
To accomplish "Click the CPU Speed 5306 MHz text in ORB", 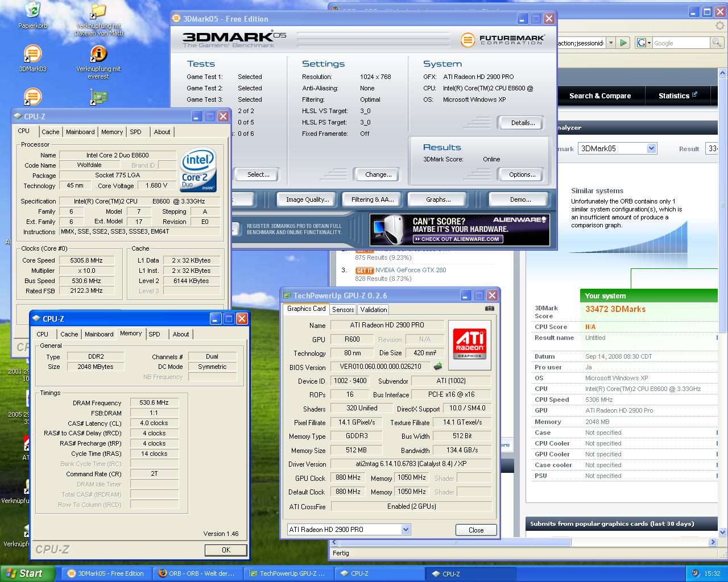I will pos(599,400).
